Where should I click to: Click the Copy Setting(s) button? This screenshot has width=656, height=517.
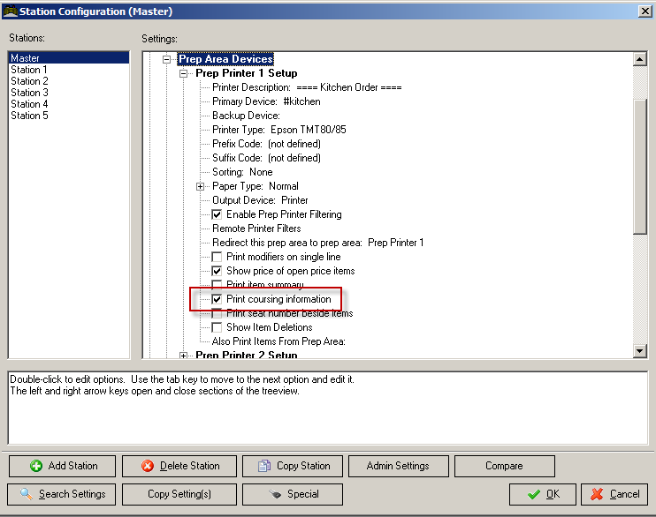(179, 494)
